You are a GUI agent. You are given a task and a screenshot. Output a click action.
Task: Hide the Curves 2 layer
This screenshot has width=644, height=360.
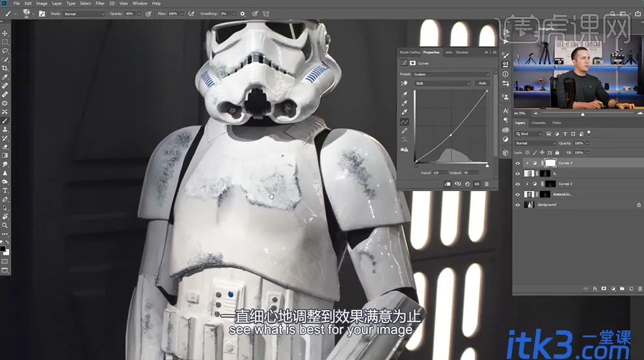(518, 185)
